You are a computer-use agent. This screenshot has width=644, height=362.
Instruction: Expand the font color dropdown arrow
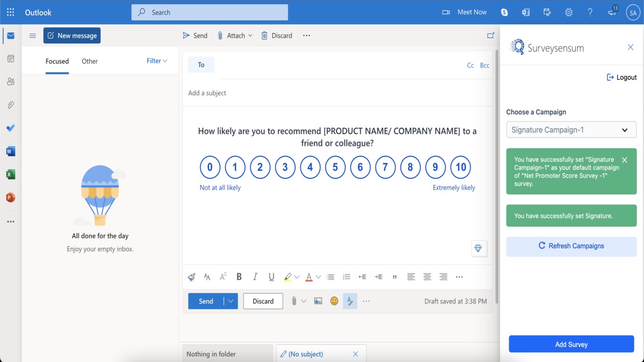[x=318, y=277]
